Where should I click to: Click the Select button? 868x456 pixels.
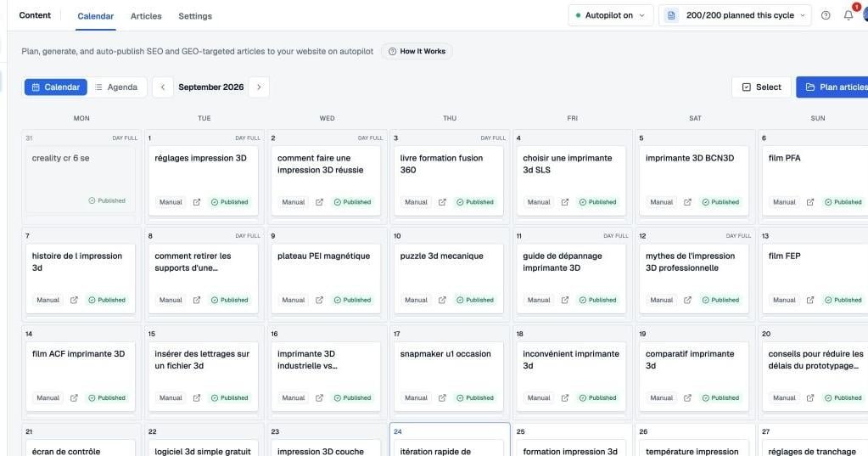[x=761, y=87]
